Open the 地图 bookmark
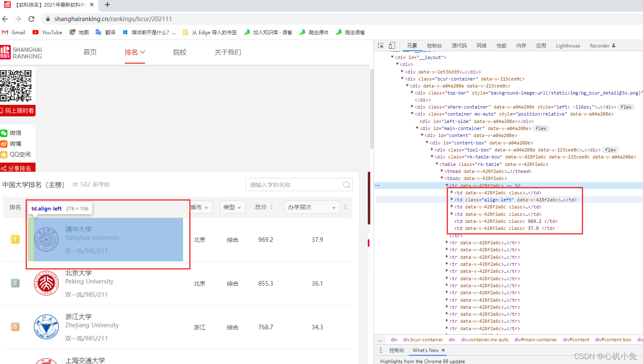643x364 pixels. 79,32
